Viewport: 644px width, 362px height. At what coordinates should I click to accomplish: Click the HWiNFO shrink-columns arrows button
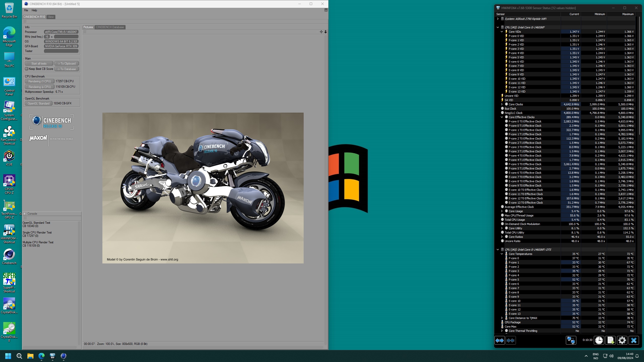click(510, 340)
